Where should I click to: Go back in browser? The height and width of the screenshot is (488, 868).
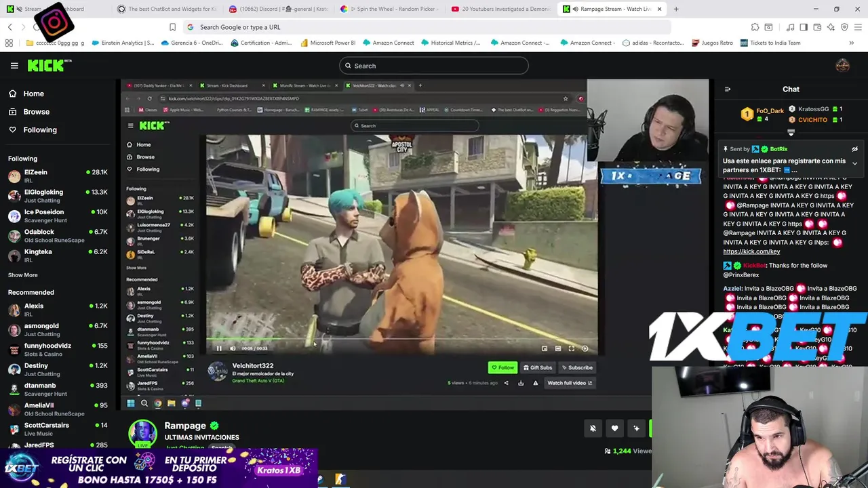pyautogui.click(x=9, y=27)
